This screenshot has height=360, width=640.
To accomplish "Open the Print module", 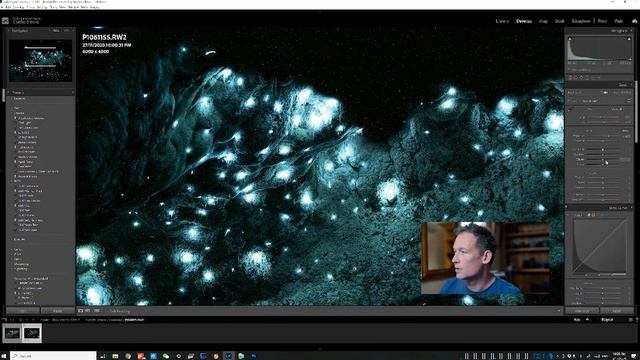I will coord(602,21).
